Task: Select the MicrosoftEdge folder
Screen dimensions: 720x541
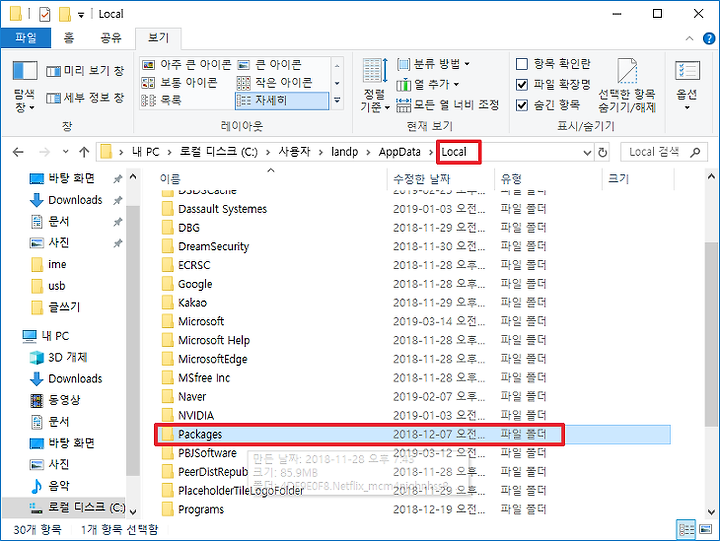Action: point(213,360)
